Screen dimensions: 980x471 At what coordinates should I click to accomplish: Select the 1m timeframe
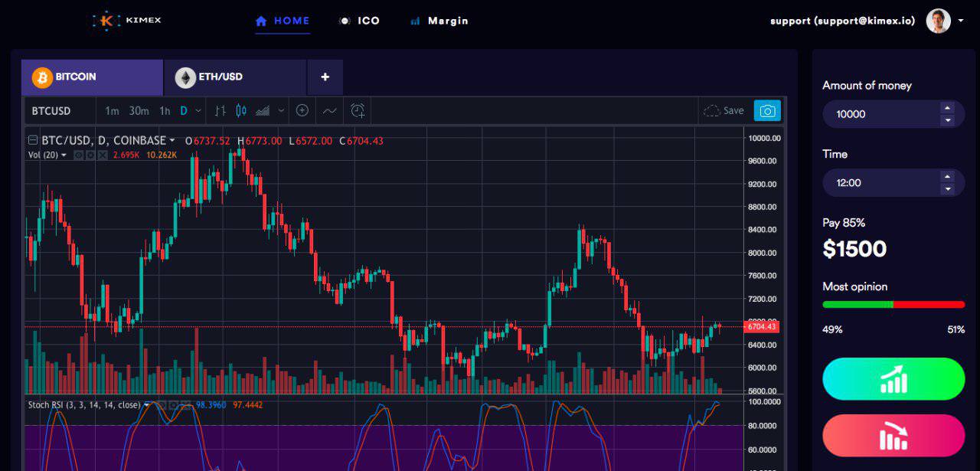112,111
